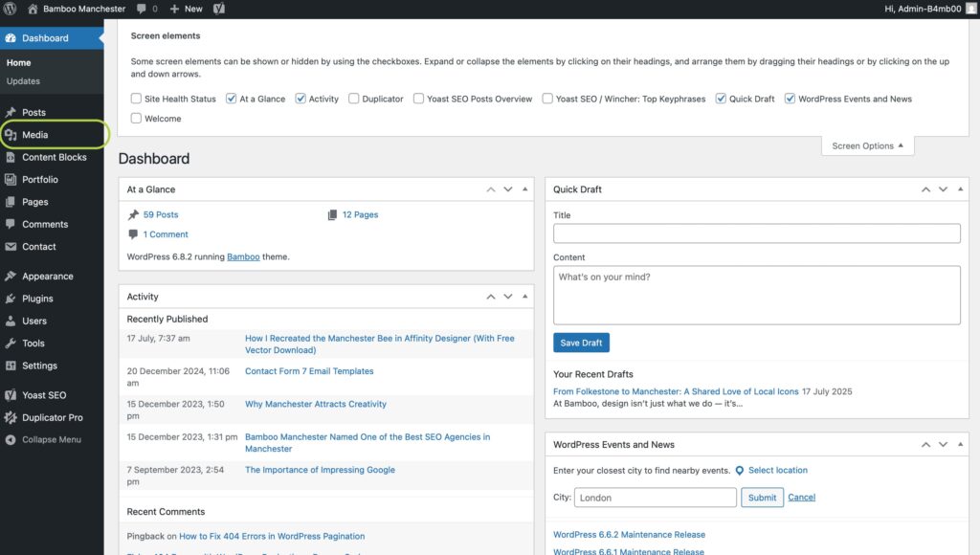Click the location pin icon near Select location
This screenshot has width=980, height=555.
click(x=740, y=471)
